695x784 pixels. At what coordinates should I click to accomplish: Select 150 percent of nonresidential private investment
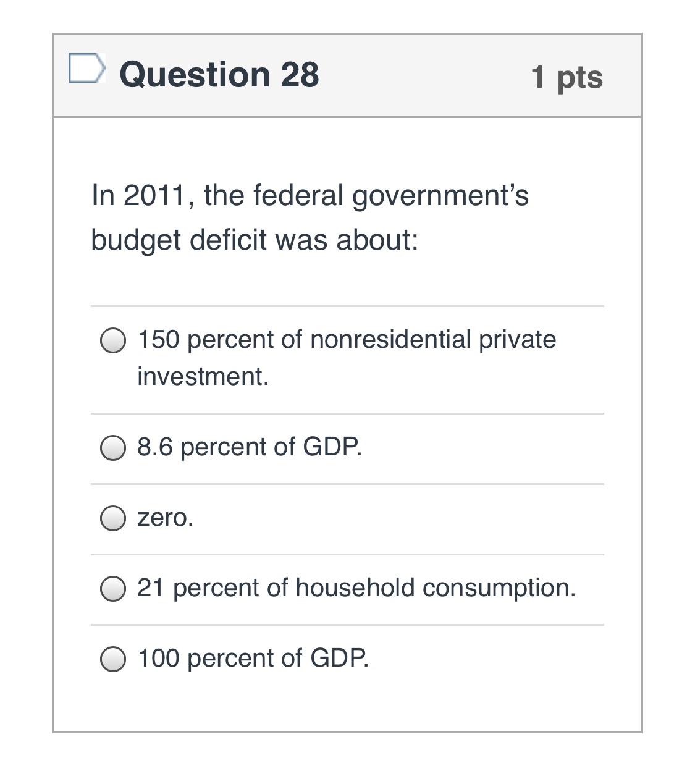point(113,340)
